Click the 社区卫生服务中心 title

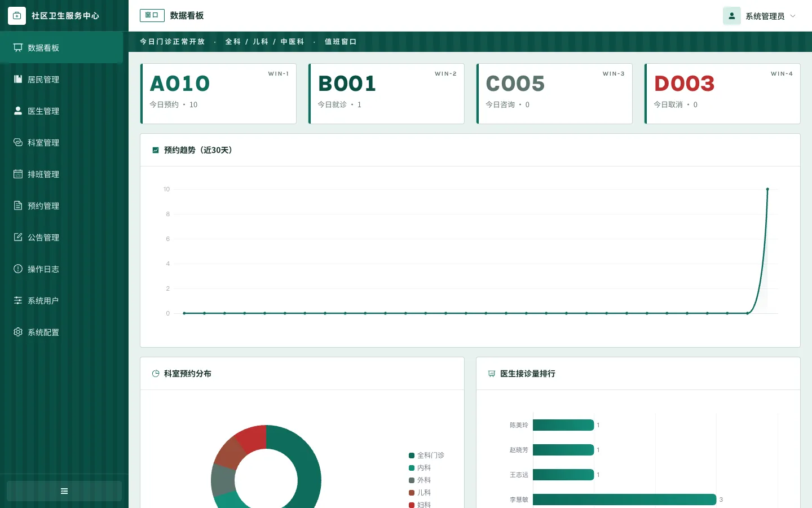pyautogui.click(x=65, y=16)
